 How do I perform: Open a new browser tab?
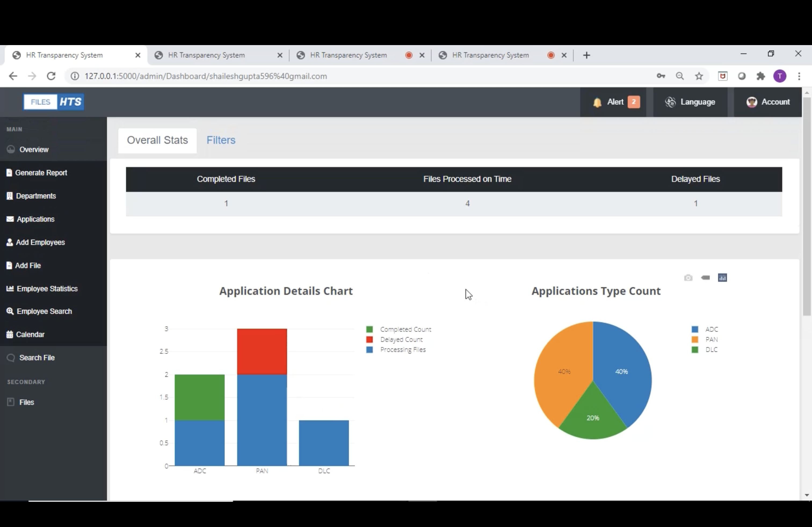pos(586,55)
